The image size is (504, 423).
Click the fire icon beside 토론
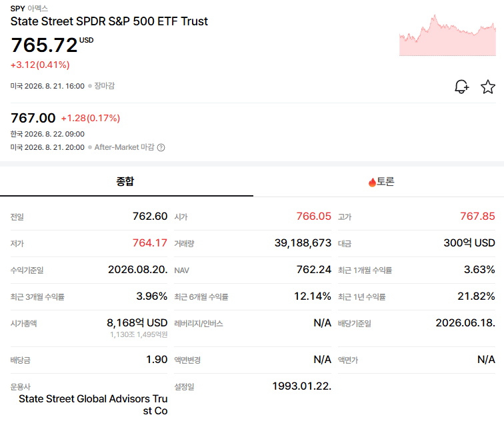(x=372, y=182)
